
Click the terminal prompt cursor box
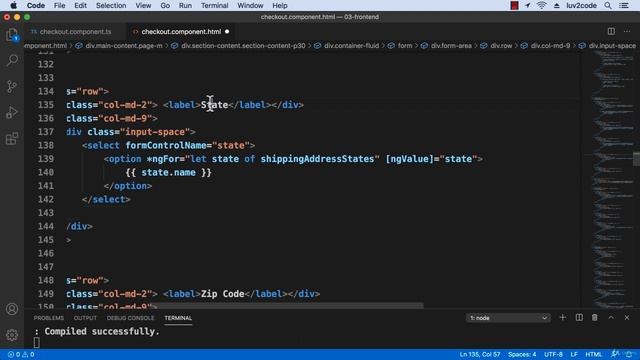coord(37,342)
